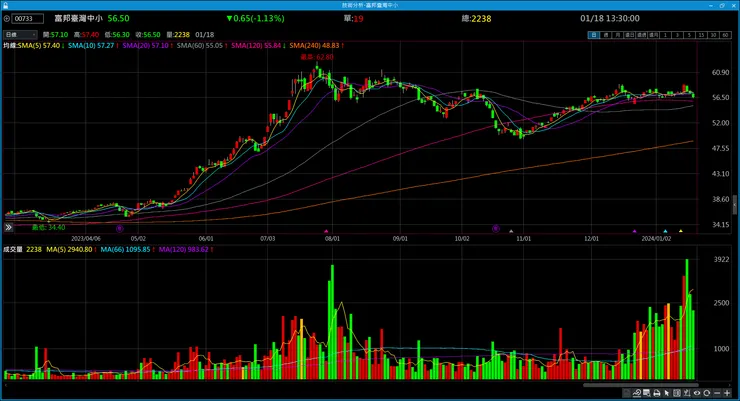Click the SMA(20) 57.10 indicator label
The height and width of the screenshot is (401, 740).
pyautogui.click(x=145, y=45)
